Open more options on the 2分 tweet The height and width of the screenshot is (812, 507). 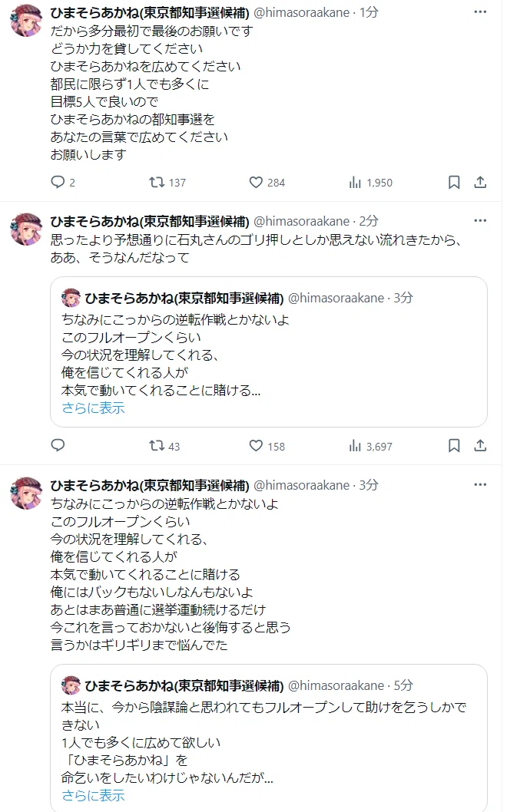click(x=481, y=220)
